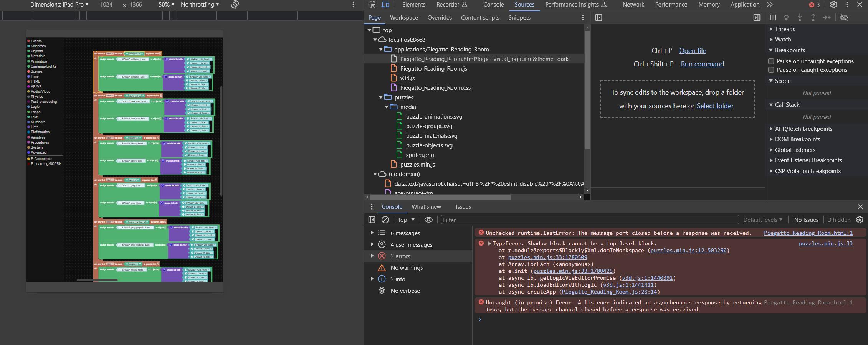This screenshot has width=868, height=345.
Task: Click the console Filter input field
Action: pos(590,220)
